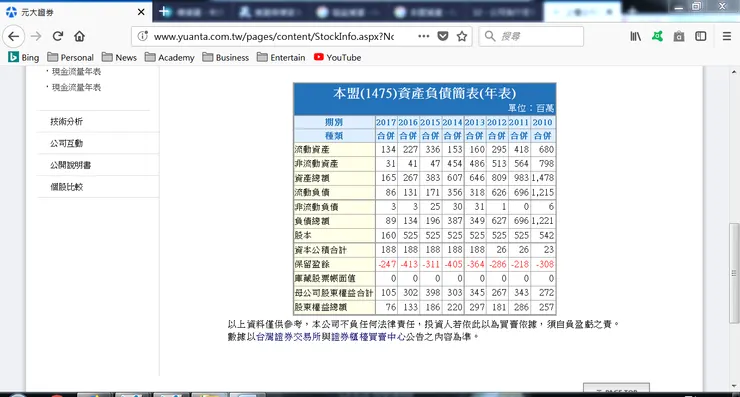Reload the current page
The width and height of the screenshot is (740, 397).
[58, 36]
